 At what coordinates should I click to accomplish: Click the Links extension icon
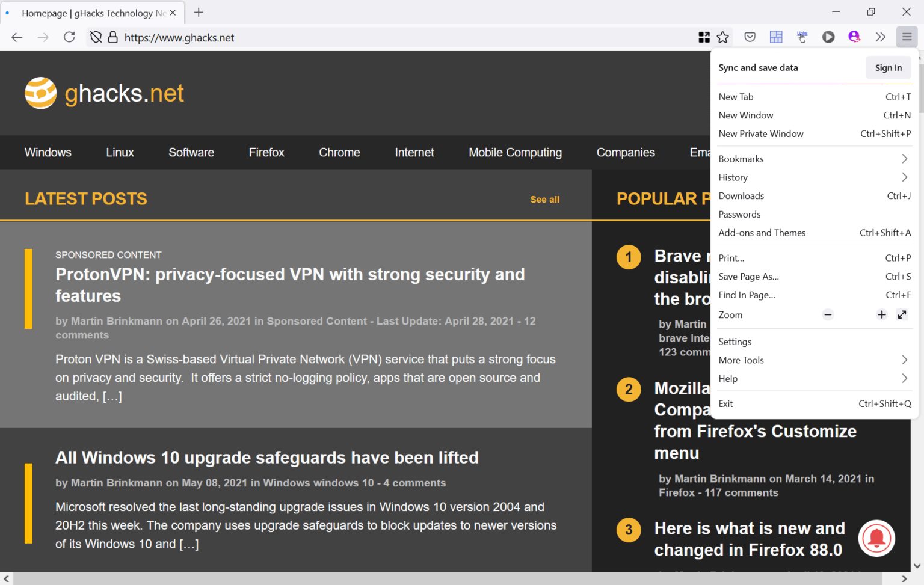pyautogui.click(x=802, y=37)
